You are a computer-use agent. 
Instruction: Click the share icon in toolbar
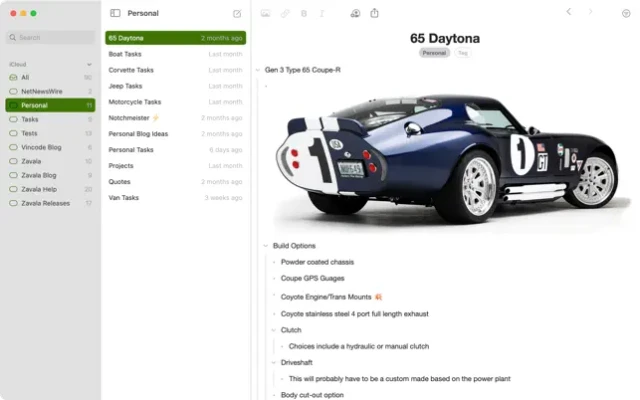point(374,13)
